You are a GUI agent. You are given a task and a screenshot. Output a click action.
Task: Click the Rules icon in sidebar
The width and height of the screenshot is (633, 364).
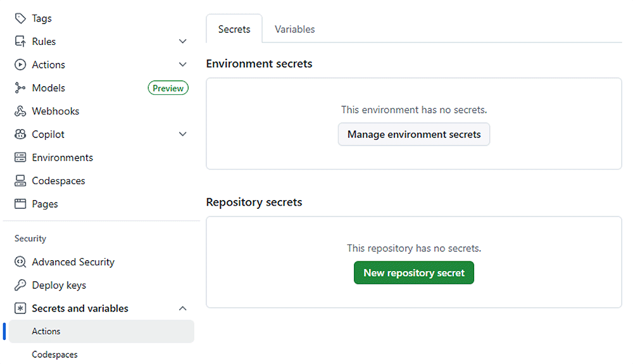coord(20,42)
